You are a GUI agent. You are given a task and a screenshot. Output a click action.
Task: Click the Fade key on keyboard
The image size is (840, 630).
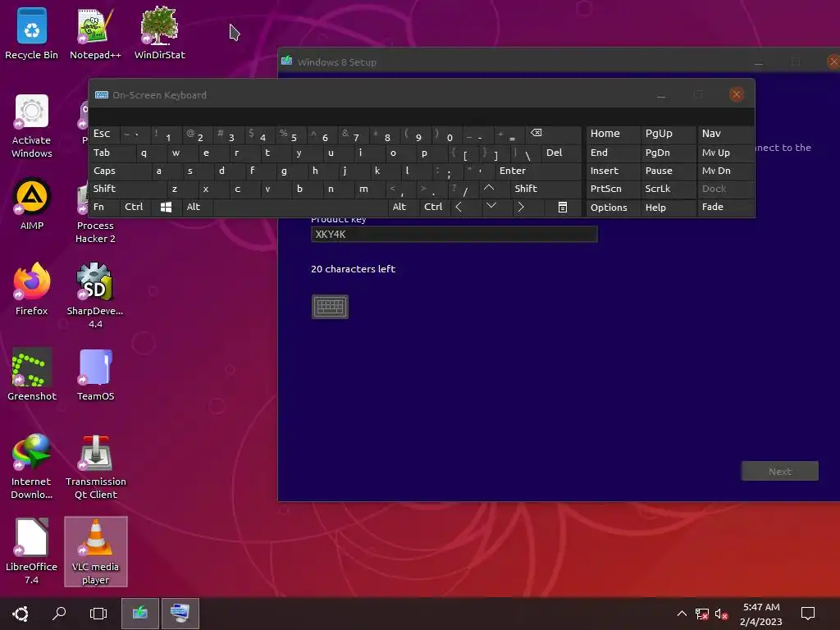pyautogui.click(x=725, y=208)
